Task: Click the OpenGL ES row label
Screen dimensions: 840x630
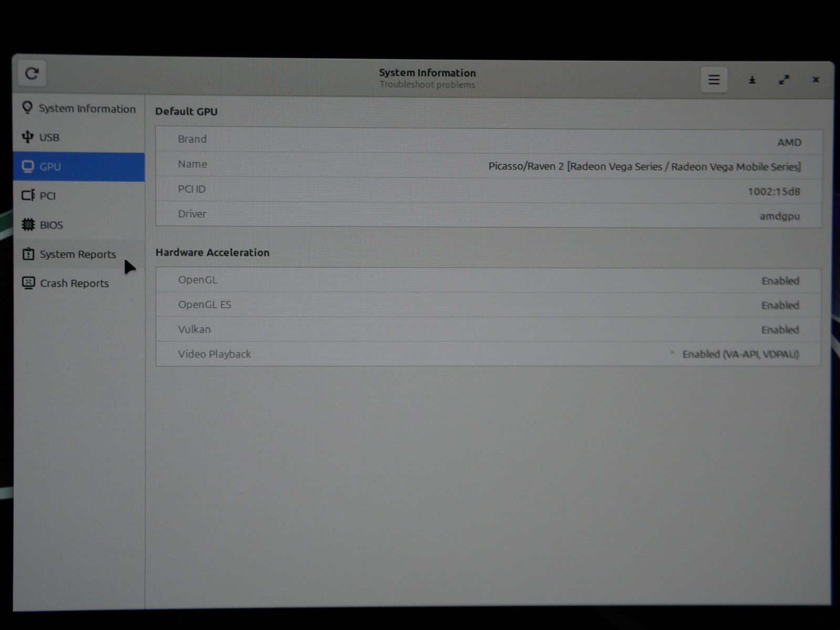Action: point(205,304)
